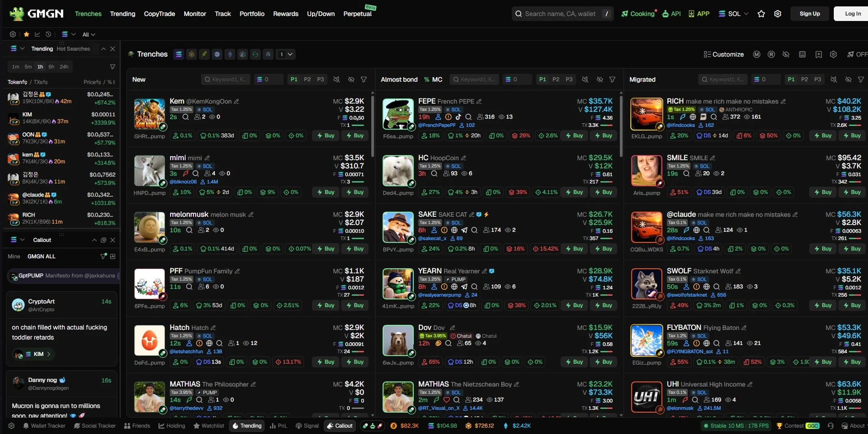Mute sound alerts for the Migrated column

(834, 79)
